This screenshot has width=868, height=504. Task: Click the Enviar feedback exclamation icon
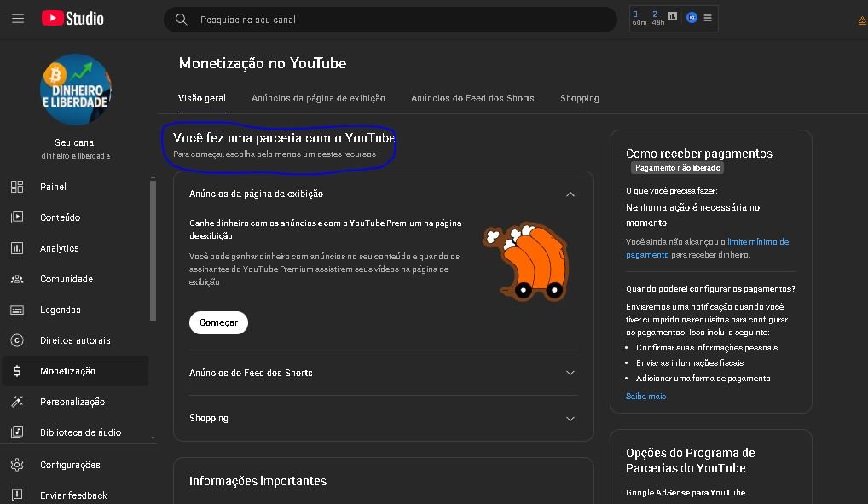click(17, 495)
